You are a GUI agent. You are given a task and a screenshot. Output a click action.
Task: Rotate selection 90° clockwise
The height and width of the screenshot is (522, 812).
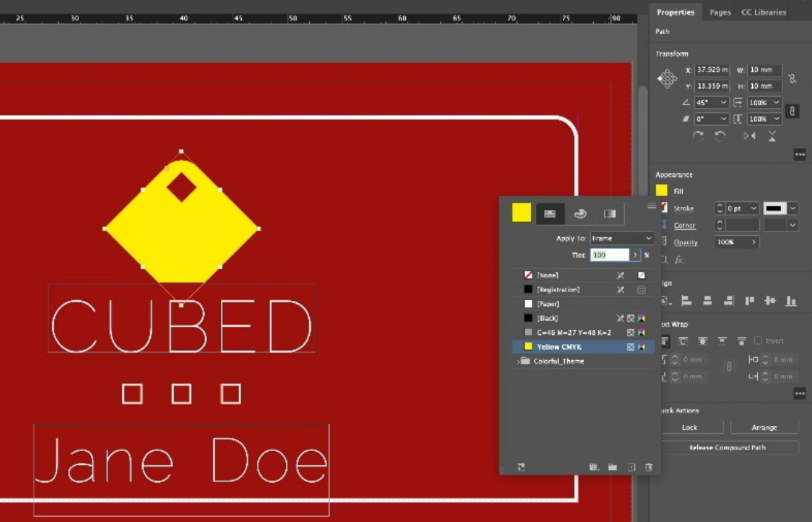[x=699, y=136]
